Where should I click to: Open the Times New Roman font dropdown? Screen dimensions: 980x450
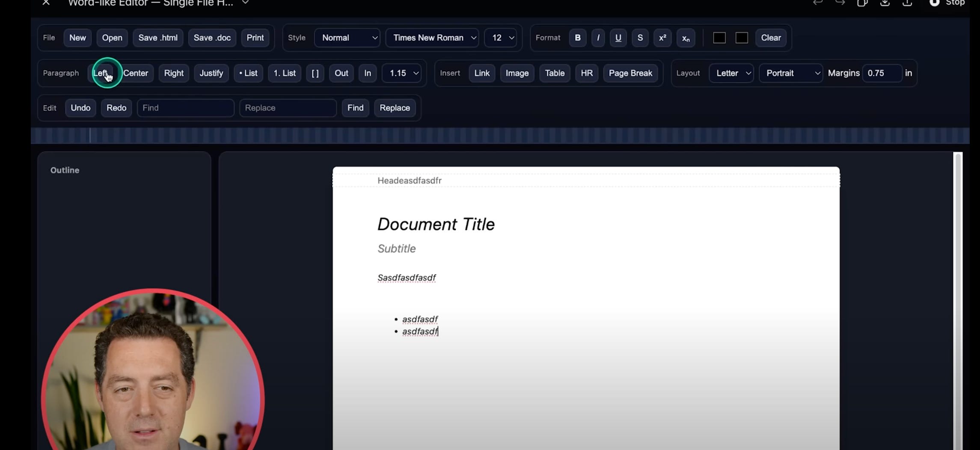[432, 38]
